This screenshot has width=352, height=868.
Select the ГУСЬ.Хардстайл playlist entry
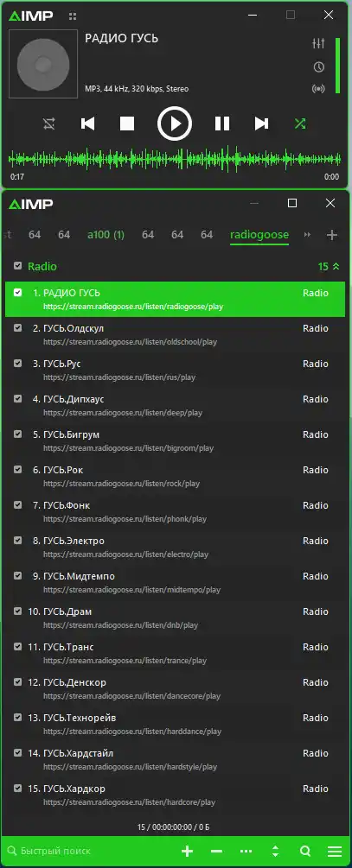click(176, 759)
